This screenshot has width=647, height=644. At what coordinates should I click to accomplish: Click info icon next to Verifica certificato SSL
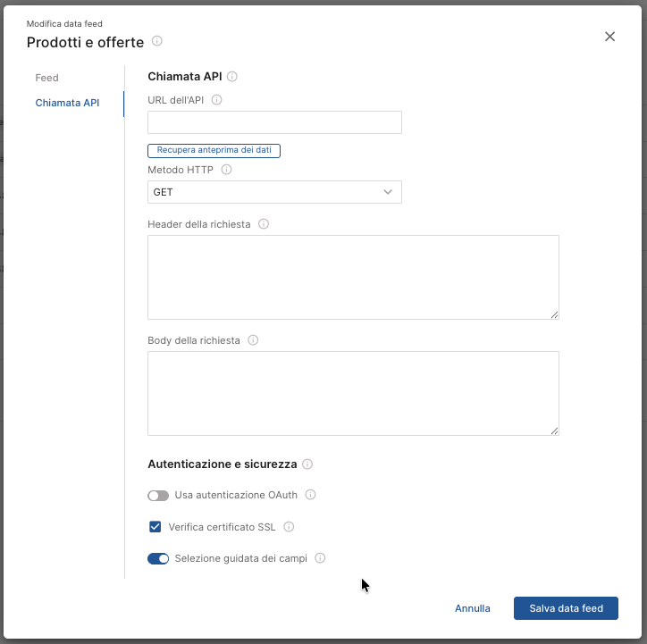tap(289, 527)
